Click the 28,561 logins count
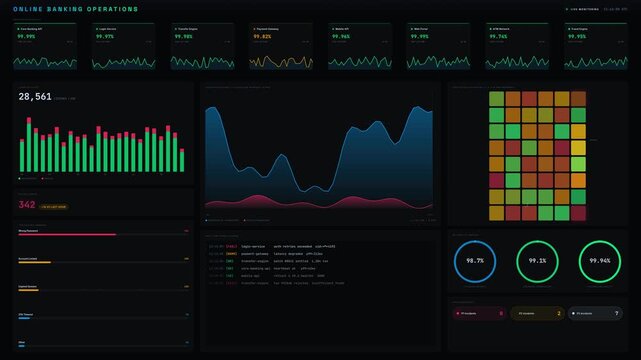Screen dimensions: 641x360 35,97
